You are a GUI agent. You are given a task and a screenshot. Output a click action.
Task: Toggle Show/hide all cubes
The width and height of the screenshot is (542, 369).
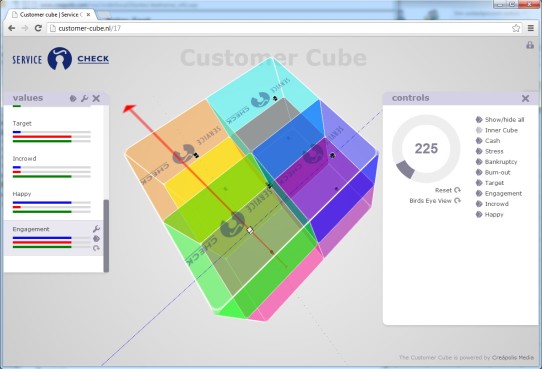click(x=500, y=120)
